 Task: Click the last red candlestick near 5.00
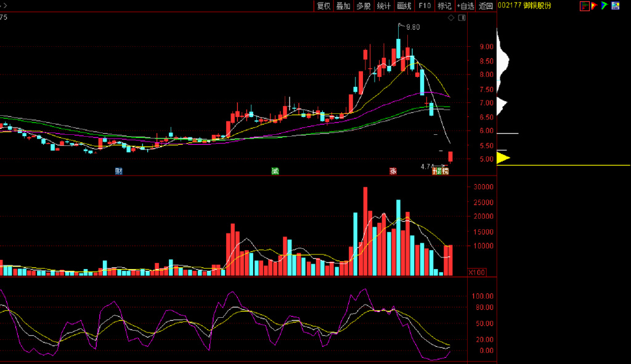point(450,157)
